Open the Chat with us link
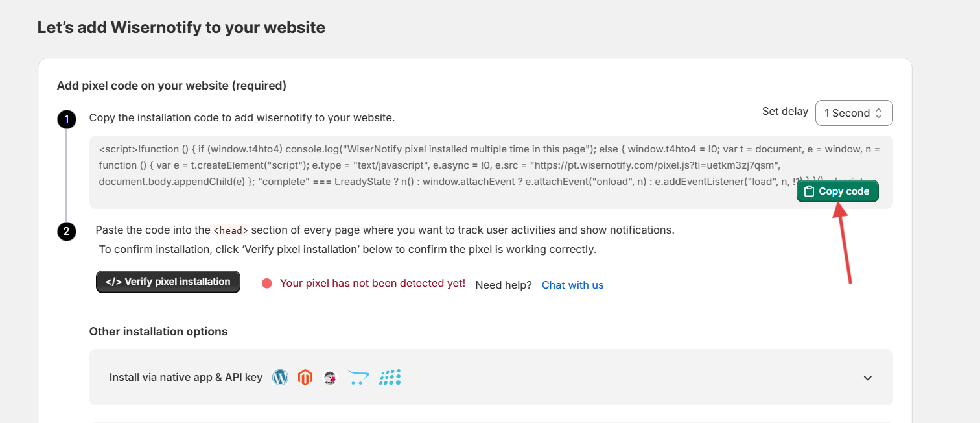Screen dimensions: 980x423 tap(572, 285)
